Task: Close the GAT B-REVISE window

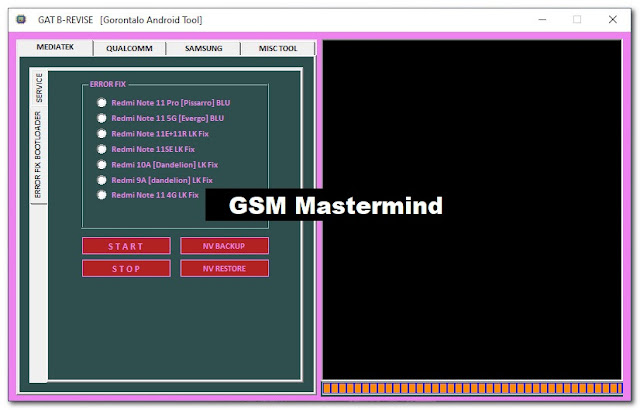Action: click(612, 20)
